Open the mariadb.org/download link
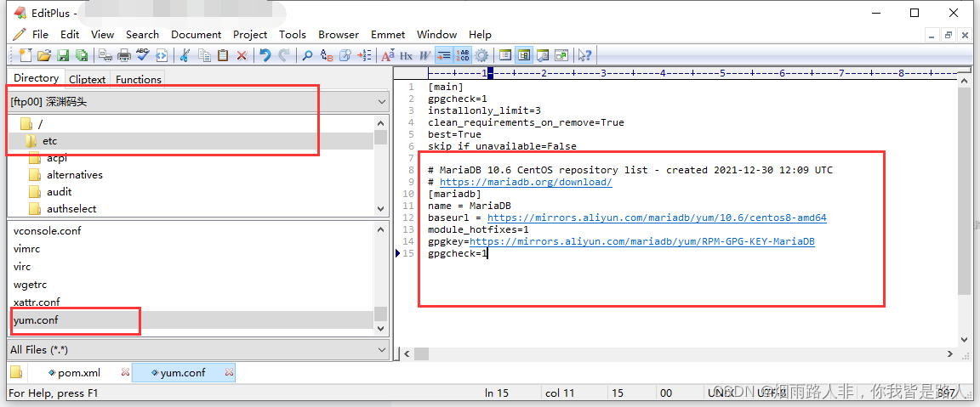The width and height of the screenshot is (980, 407). pyautogui.click(x=526, y=182)
